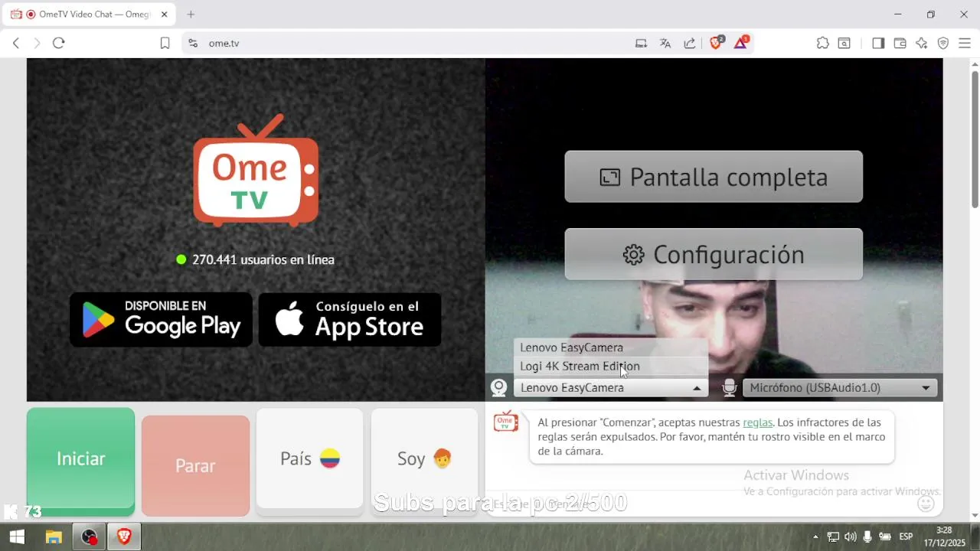Click Pantalla completa button
This screenshot has width=980, height=551.
point(714,177)
